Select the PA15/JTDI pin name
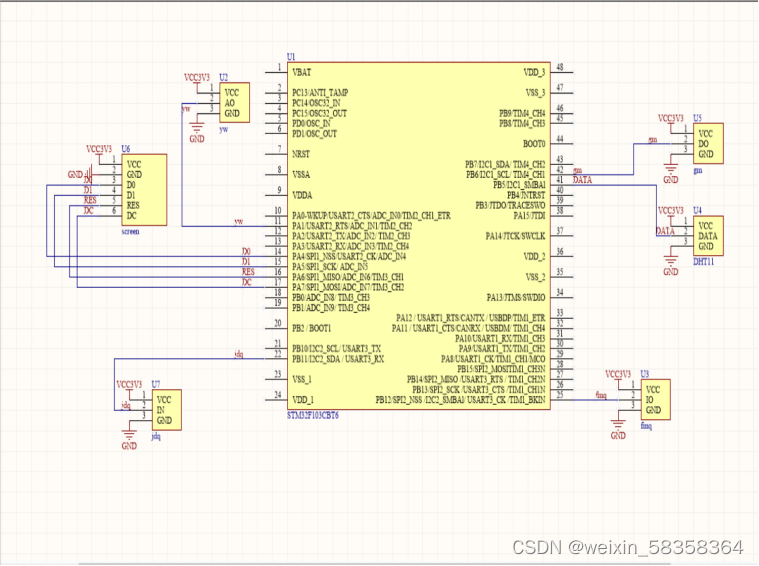The image size is (759, 566). click(530, 216)
